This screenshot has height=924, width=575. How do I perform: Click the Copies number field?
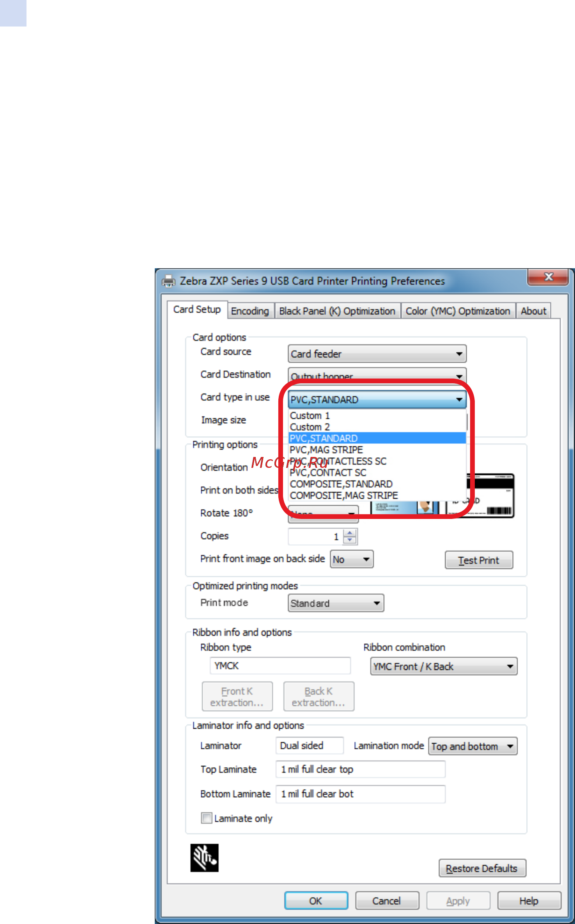pos(315,536)
